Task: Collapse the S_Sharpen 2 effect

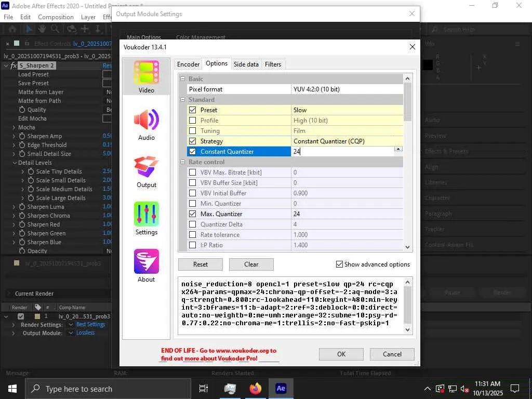Action: 6,65
